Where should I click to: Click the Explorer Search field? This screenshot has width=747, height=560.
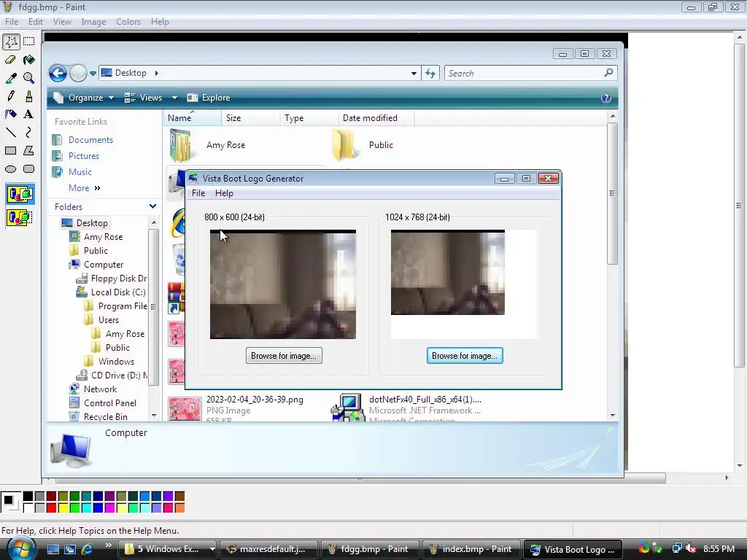531,74
